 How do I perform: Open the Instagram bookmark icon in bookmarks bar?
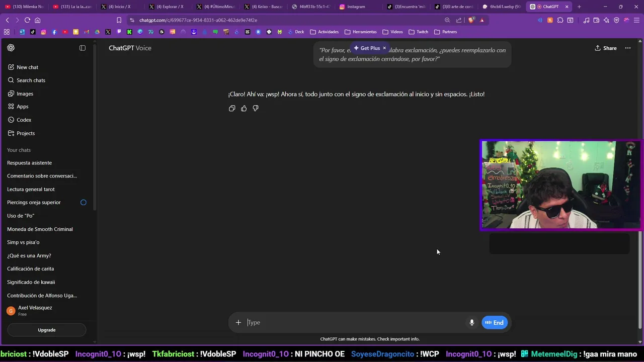tap(43, 32)
